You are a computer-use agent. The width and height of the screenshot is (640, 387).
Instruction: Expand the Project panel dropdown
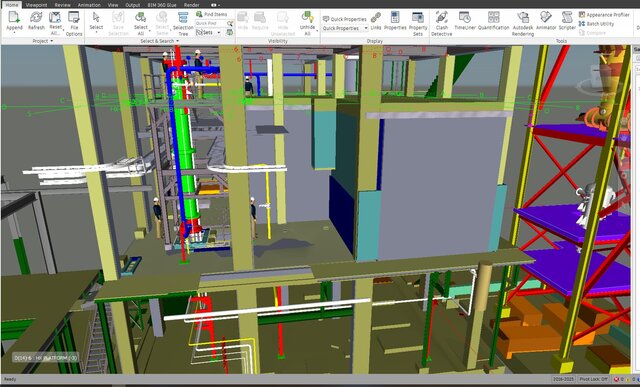point(43,41)
